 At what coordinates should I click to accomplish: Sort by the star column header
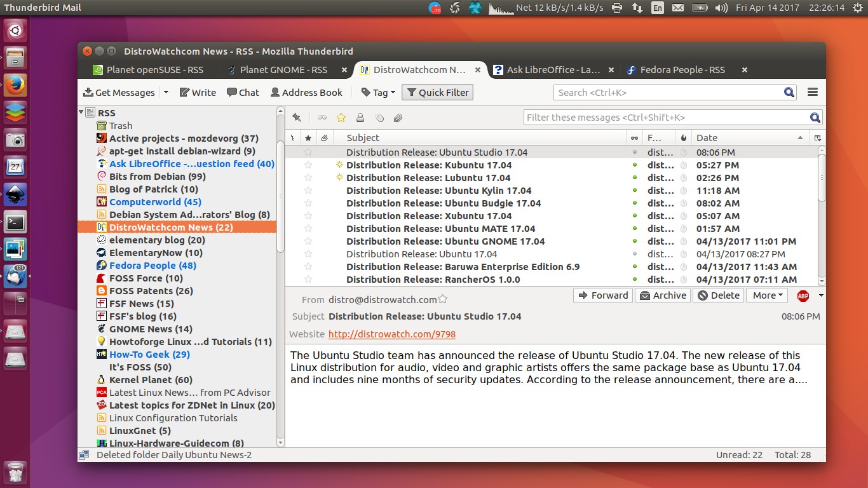308,138
